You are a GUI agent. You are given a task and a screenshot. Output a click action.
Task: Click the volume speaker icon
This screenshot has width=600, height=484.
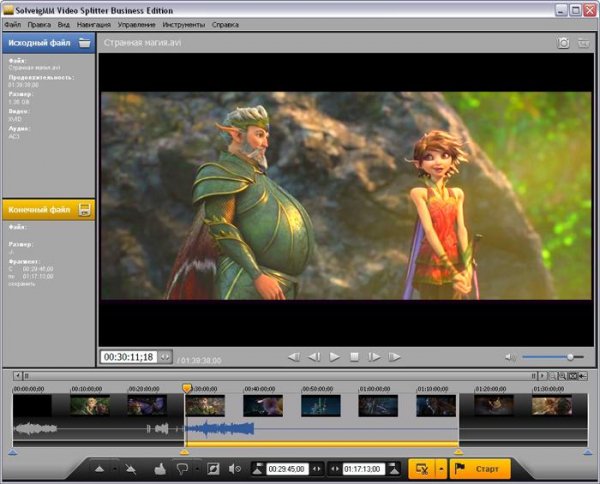pyautogui.click(x=510, y=357)
